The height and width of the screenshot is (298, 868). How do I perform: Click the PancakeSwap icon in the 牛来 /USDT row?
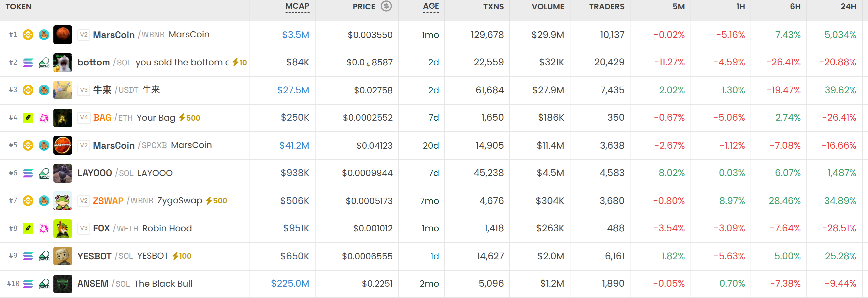point(44,90)
